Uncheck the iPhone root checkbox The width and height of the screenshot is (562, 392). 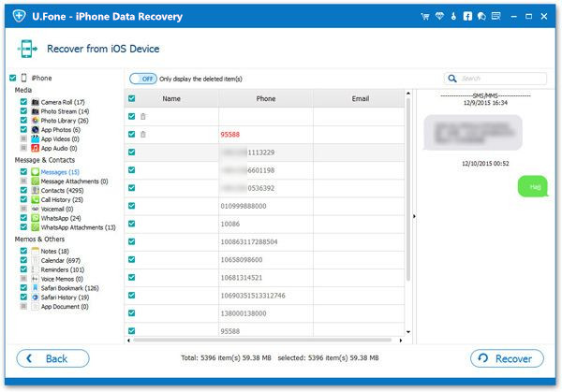(13, 78)
